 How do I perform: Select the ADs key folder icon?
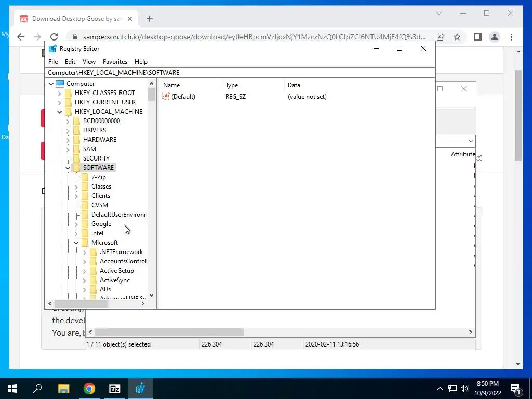[94, 289]
